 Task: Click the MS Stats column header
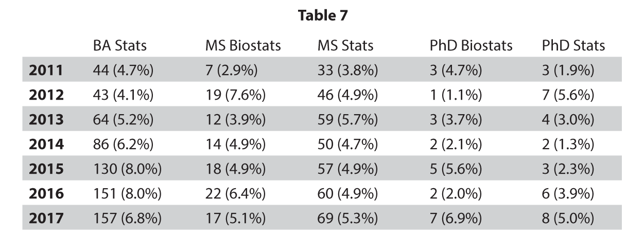(x=345, y=46)
